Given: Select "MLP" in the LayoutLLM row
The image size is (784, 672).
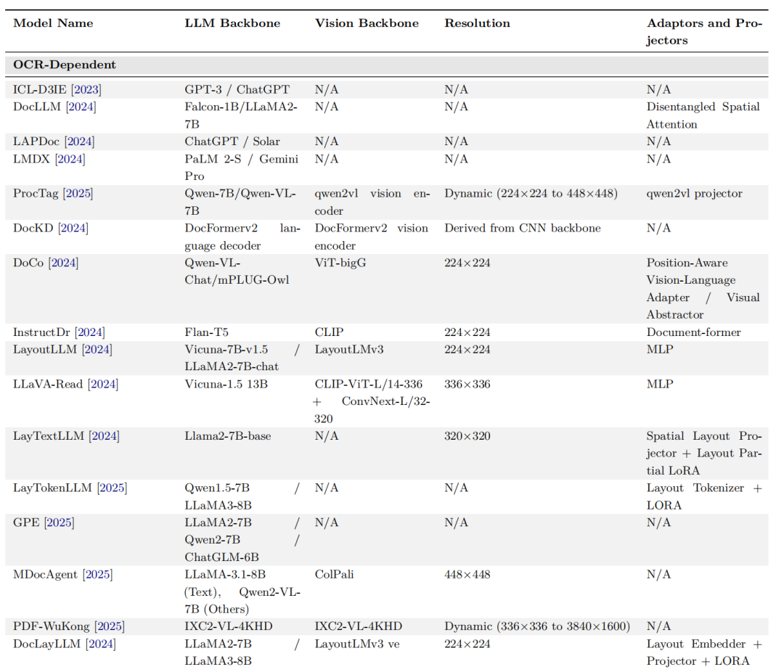Looking at the screenshot, I should [659, 350].
